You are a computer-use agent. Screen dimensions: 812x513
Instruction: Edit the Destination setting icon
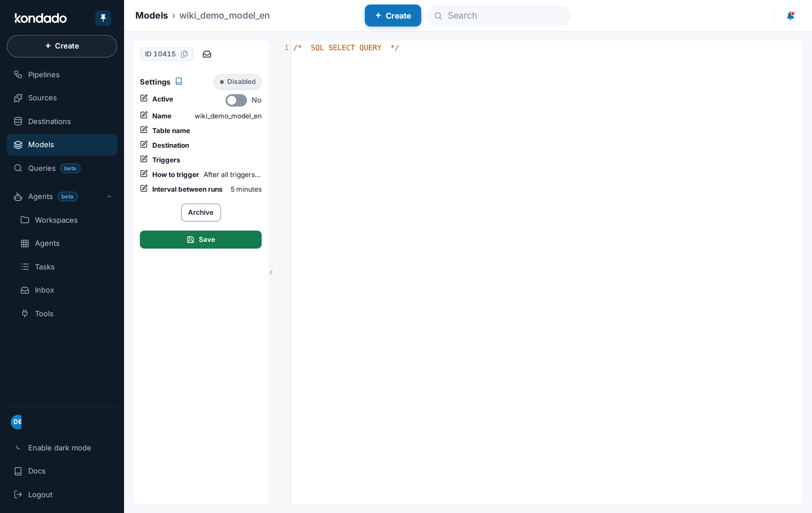pos(144,145)
